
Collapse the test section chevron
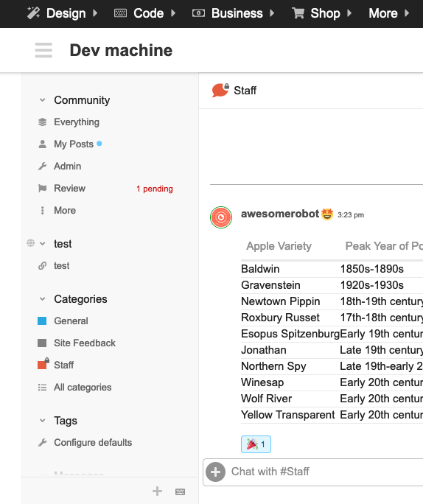43,244
